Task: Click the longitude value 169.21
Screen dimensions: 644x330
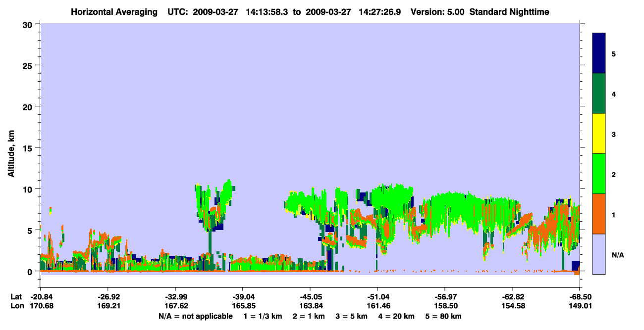Action: pos(108,306)
